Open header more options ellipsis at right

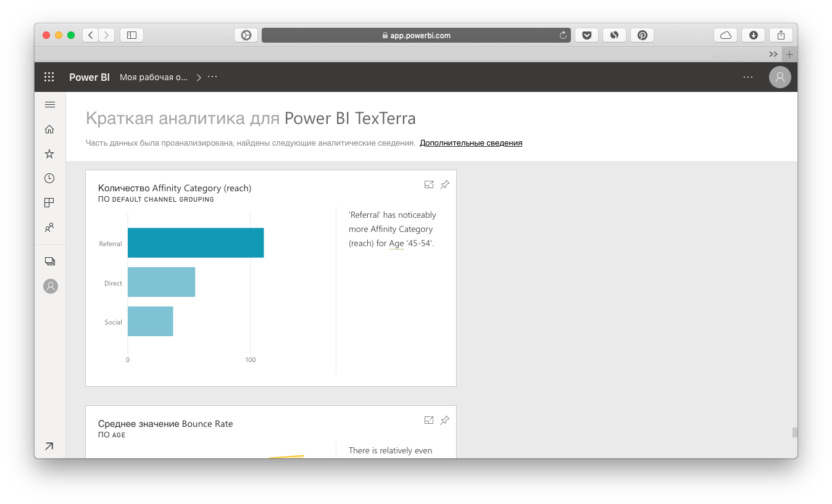[x=748, y=77]
